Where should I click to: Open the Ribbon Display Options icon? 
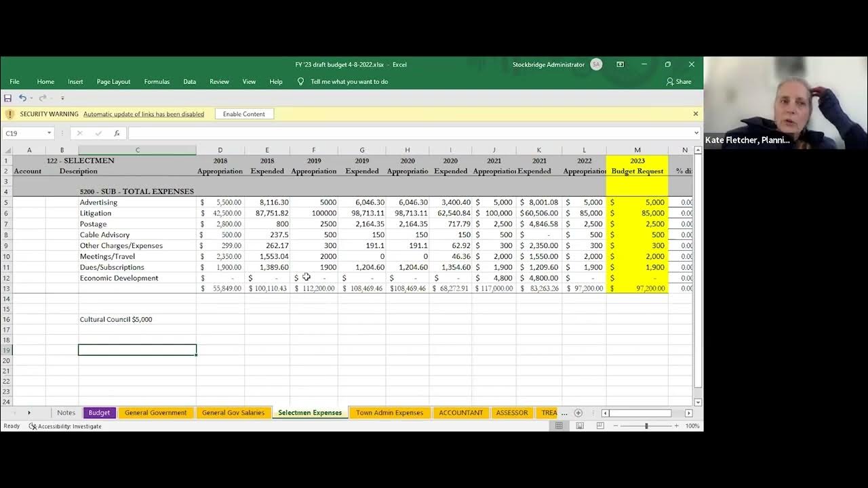coord(620,64)
